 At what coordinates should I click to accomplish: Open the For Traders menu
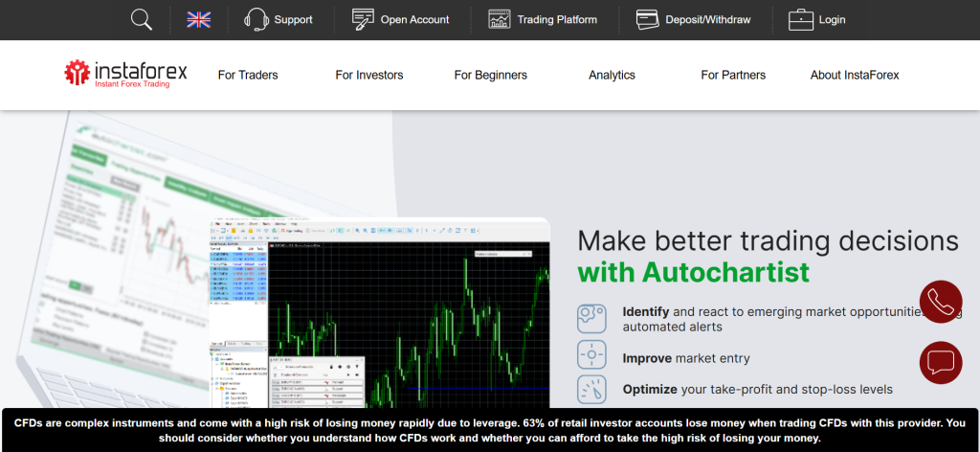pyautogui.click(x=248, y=75)
